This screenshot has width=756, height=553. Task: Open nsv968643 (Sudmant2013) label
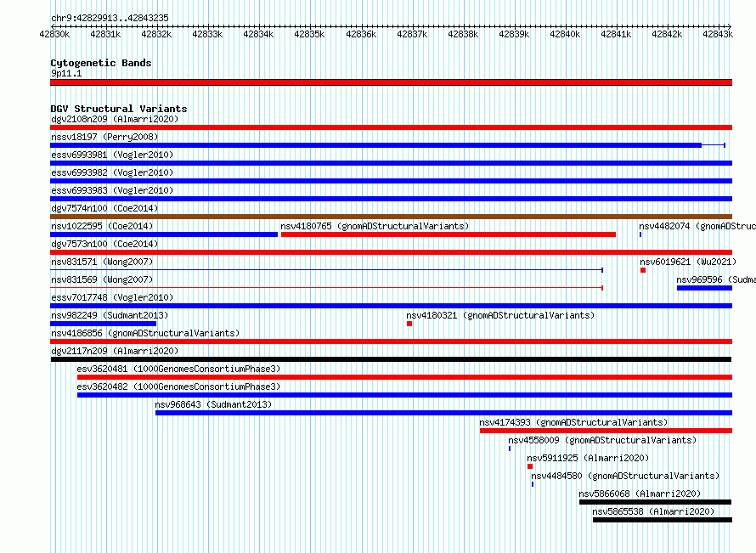pyautogui.click(x=213, y=404)
